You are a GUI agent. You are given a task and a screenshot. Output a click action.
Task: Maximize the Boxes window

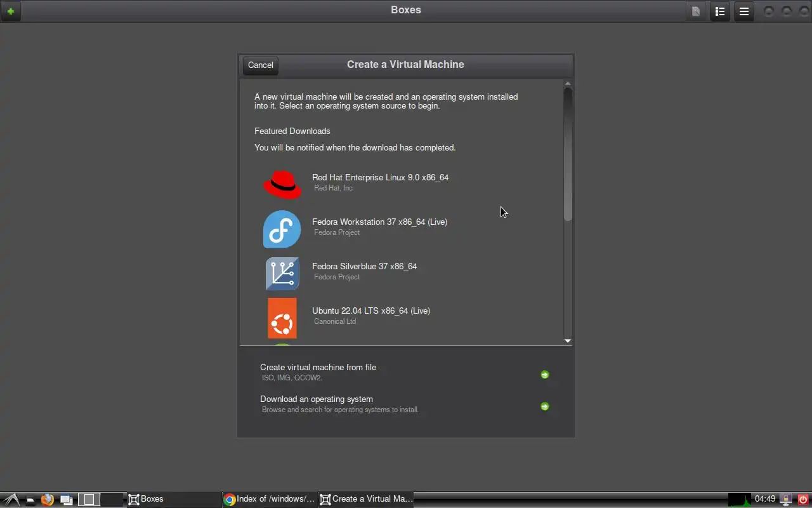click(x=787, y=11)
